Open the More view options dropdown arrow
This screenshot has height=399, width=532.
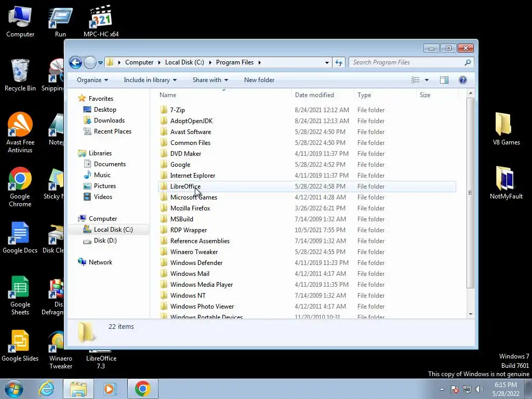coord(427,80)
